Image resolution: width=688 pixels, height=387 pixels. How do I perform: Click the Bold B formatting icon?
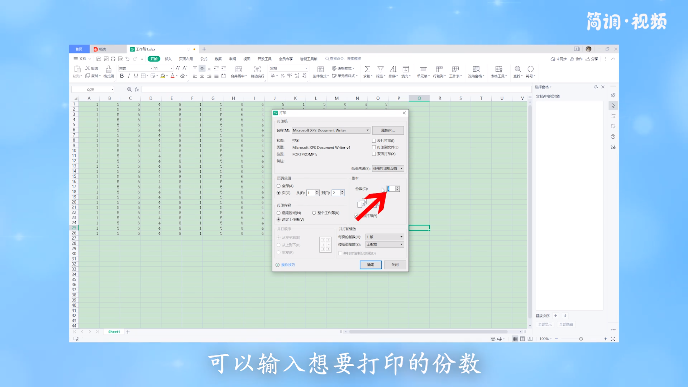click(122, 76)
